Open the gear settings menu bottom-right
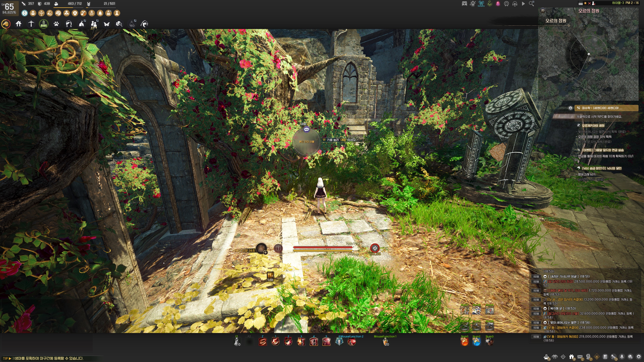The image size is (644, 362). (x=639, y=357)
